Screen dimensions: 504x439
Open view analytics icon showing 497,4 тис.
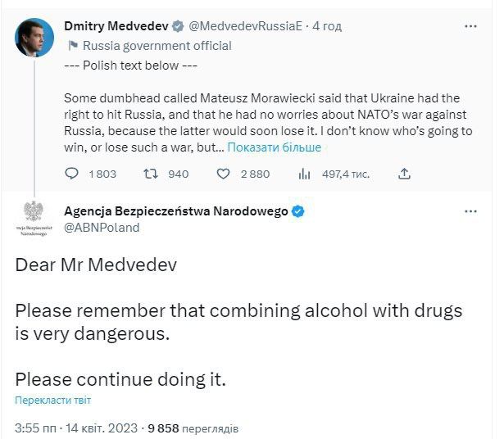(304, 174)
